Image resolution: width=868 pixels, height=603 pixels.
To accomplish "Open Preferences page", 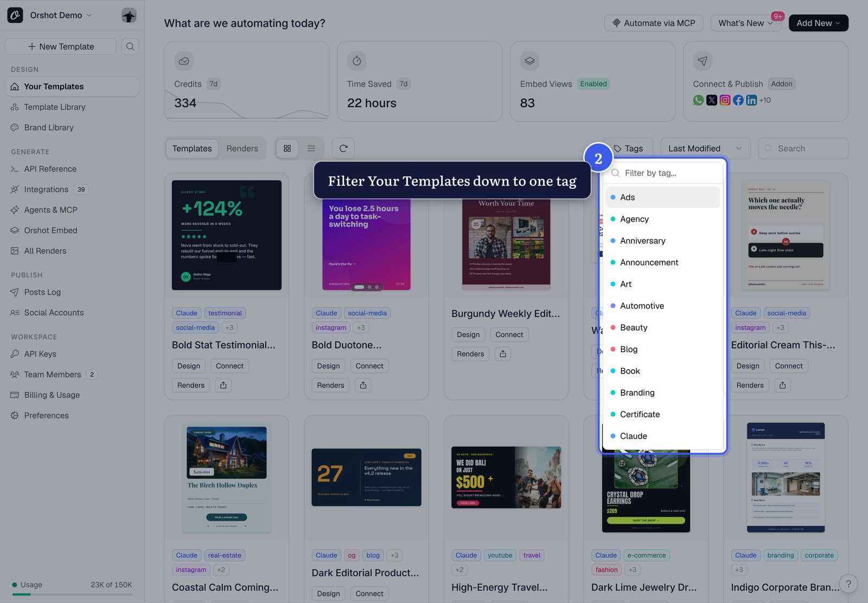I will 72,416.
